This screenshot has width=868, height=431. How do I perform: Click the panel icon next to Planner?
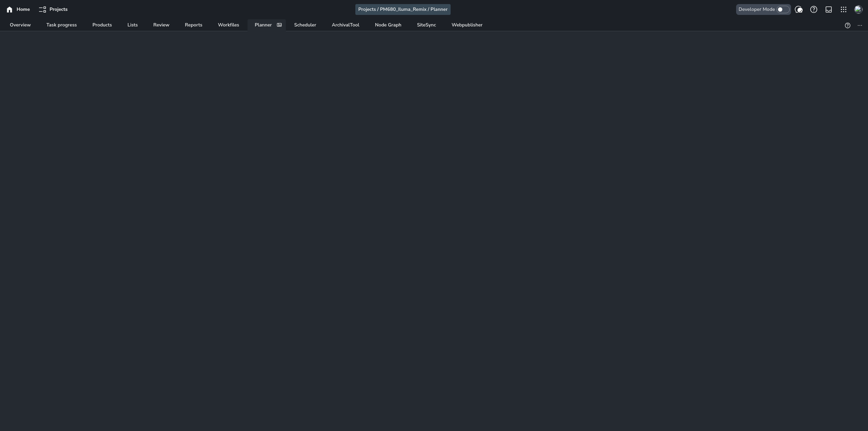tap(279, 25)
